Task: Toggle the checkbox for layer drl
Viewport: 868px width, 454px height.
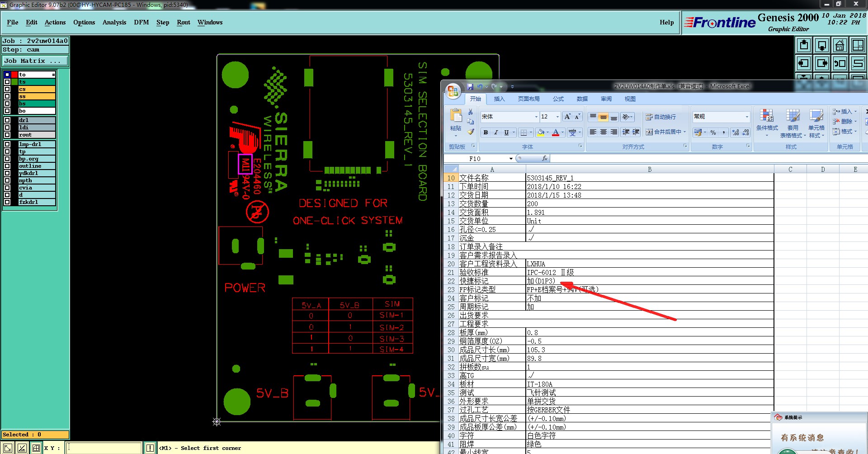Action: point(7,120)
